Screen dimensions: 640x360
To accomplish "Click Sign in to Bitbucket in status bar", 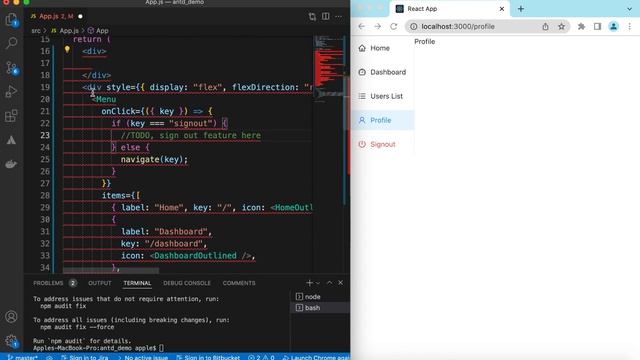I will click(x=208, y=357).
